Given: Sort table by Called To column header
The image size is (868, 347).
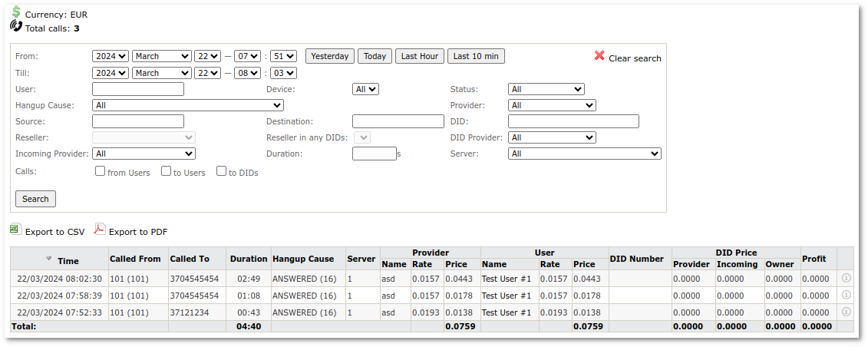Looking at the screenshot, I should click(x=190, y=259).
